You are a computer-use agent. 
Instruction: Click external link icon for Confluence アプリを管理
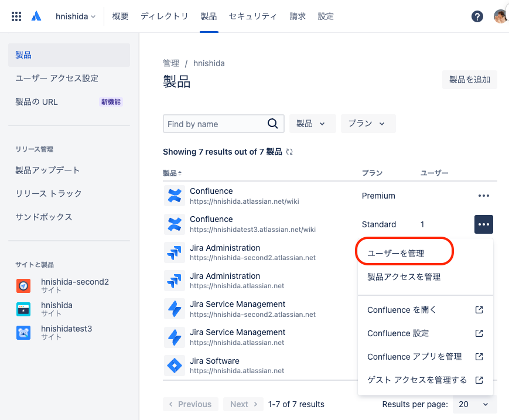tap(479, 356)
